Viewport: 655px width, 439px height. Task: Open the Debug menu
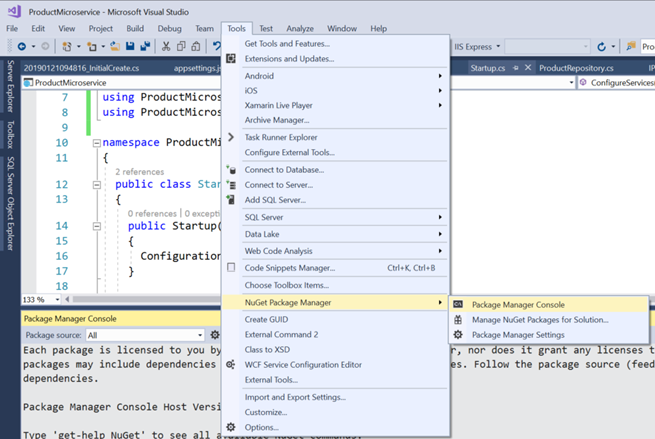(x=169, y=28)
